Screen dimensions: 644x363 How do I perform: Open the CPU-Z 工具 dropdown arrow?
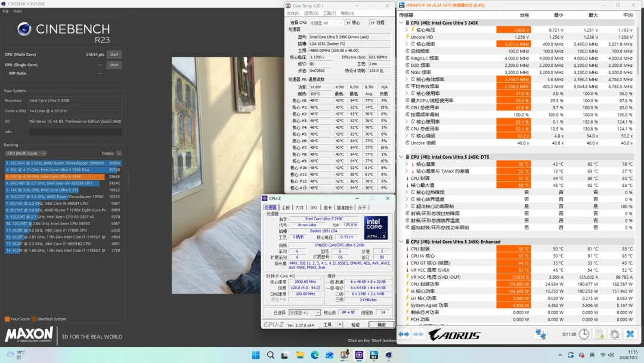click(x=340, y=324)
